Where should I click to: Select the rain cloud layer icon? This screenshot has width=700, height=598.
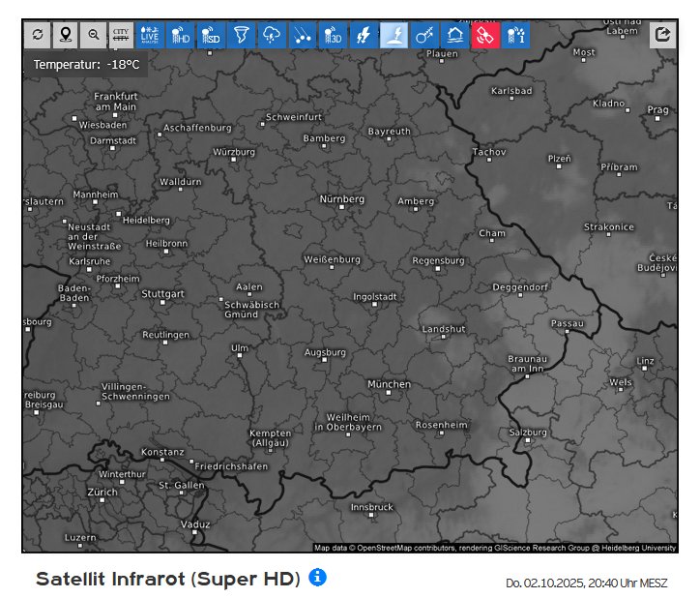click(x=272, y=35)
